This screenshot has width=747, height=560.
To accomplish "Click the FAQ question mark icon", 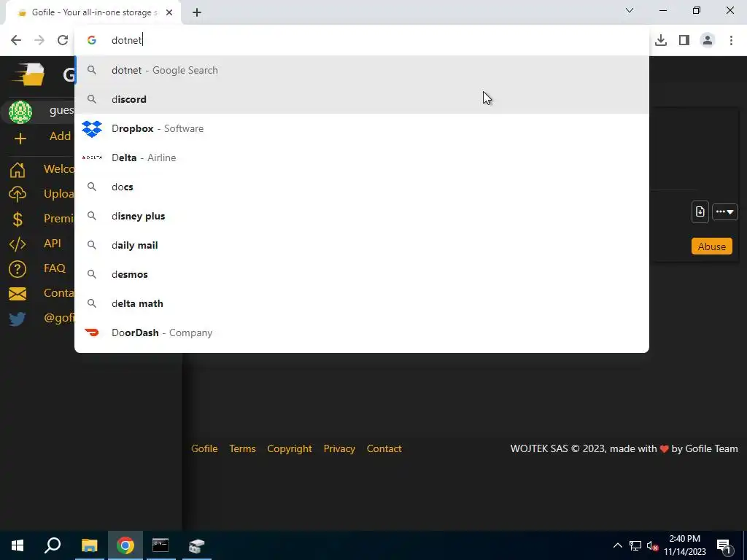I will [x=18, y=269].
